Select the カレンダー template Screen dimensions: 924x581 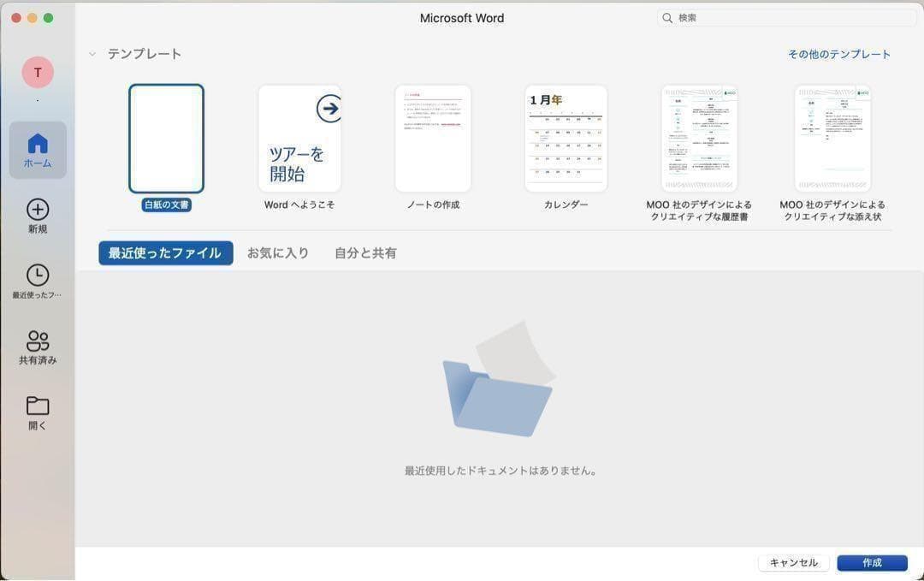click(x=566, y=138)
